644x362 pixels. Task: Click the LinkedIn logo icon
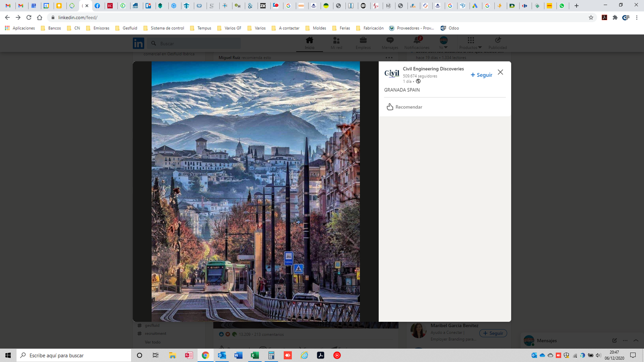(138, 43)
